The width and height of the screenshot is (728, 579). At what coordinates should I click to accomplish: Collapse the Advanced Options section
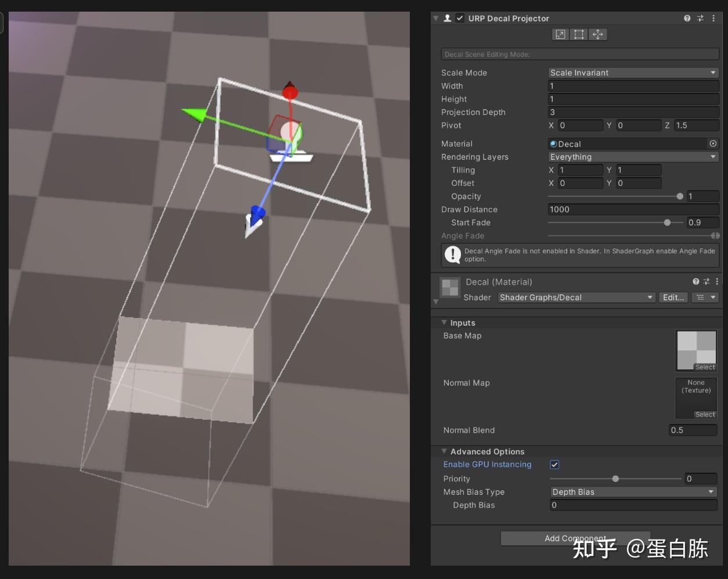(445, 451)
